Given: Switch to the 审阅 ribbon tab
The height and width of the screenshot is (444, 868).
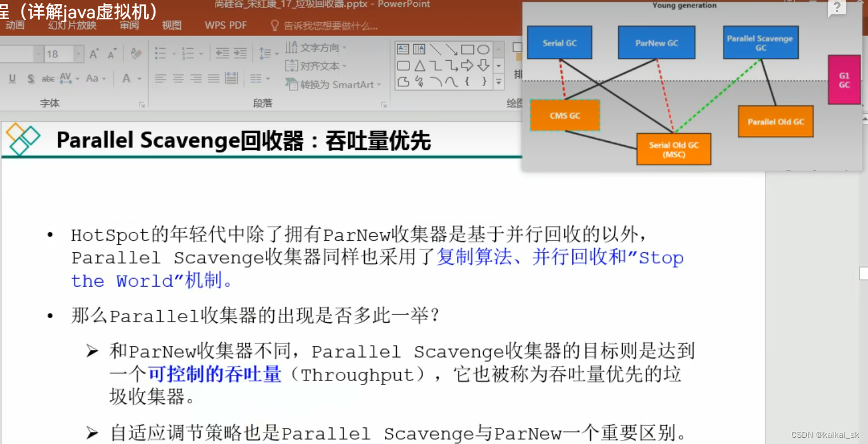Looking at the screenshot, I should 129,25.
